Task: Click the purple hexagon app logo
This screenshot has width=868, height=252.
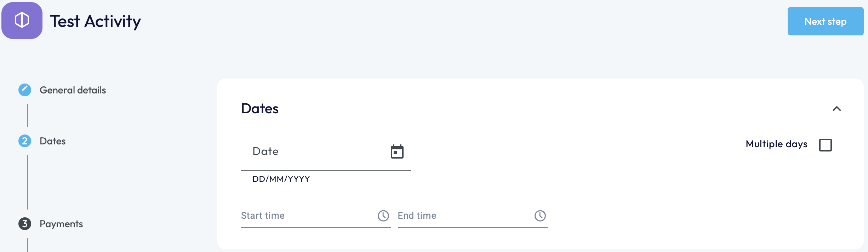Action: (22, 20)
